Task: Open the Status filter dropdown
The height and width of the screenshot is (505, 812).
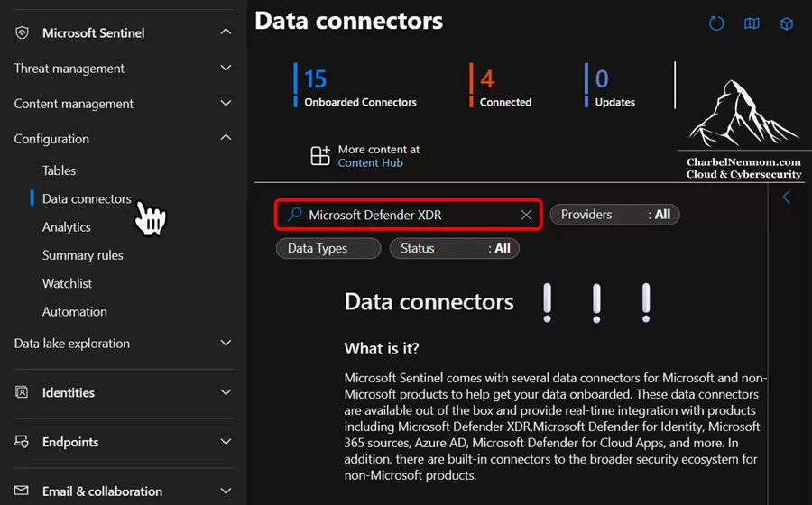Action: pyautogui.click(x=454, y=248)
